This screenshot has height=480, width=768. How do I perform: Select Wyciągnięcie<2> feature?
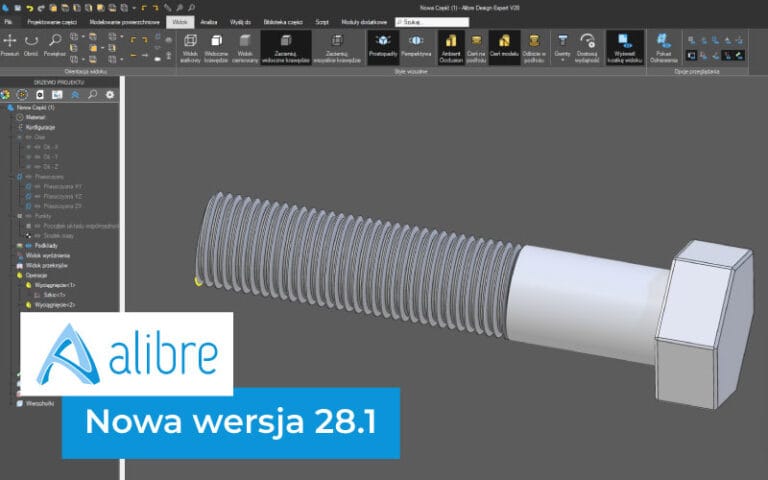pos(55,305)
